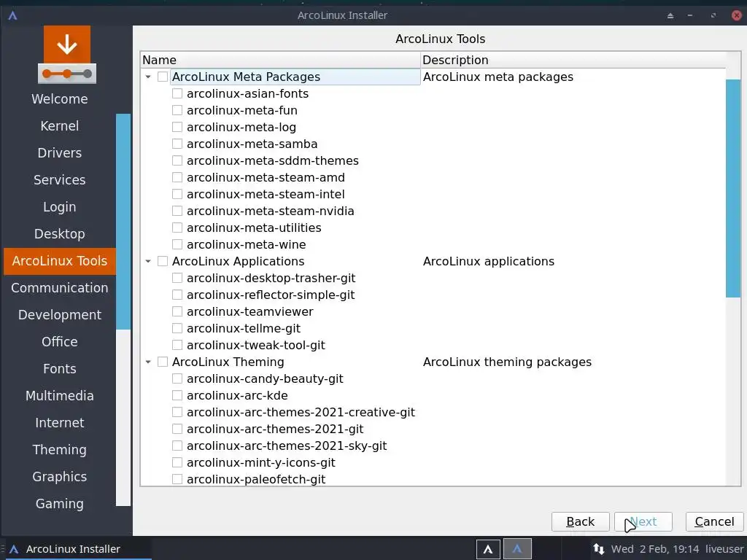The height and width of the screenshot is (560, 747).
Task: Click the ArcoLinux logo in the title bar
Action: click(13, 15)
